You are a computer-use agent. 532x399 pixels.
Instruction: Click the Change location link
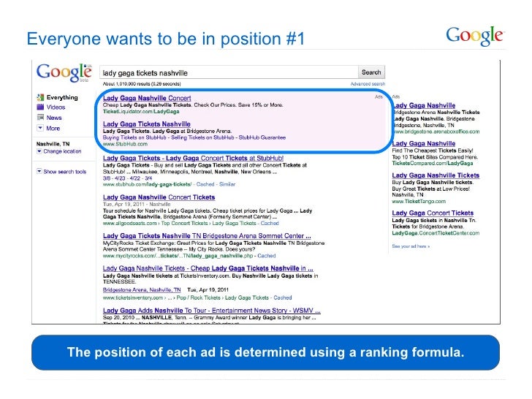62,151
